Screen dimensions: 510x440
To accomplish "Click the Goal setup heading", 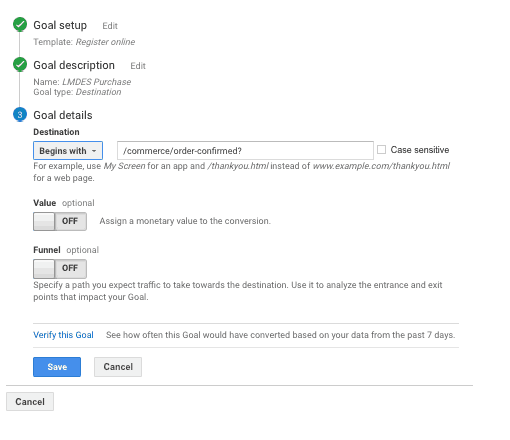I will click(x=60, y=25).
